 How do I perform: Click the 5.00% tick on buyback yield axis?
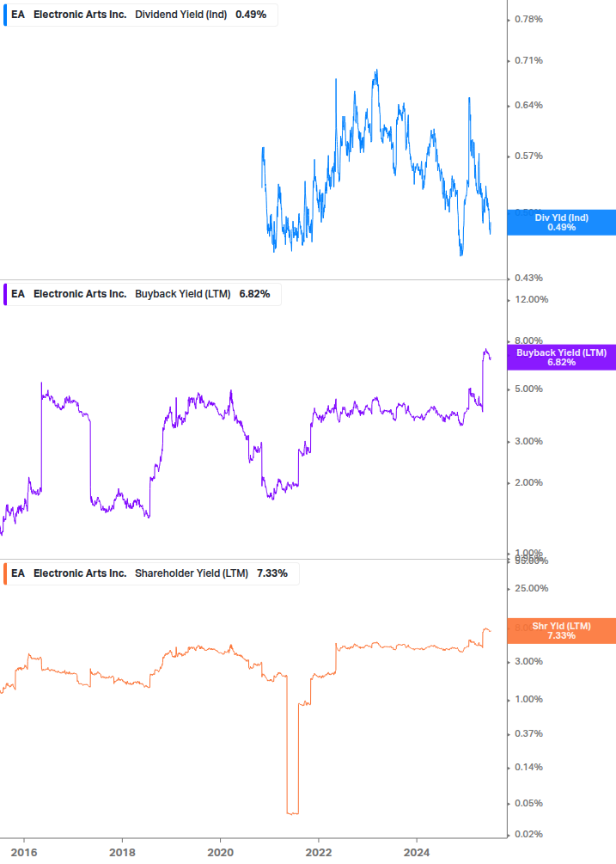[x=528, y=389]
